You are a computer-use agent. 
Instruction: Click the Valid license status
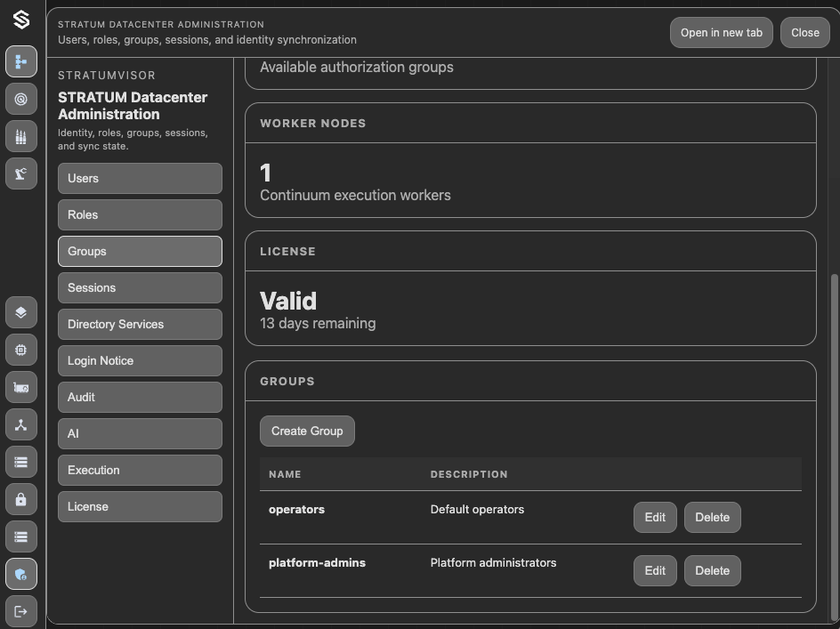pyautogui.click(x=288, y=301)
